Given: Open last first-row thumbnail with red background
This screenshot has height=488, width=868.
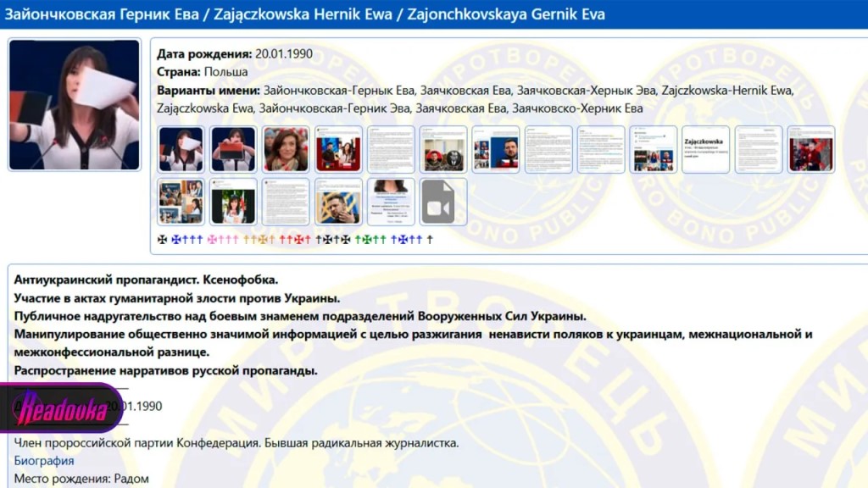Looking at the screenshot, I should (811, 149).
